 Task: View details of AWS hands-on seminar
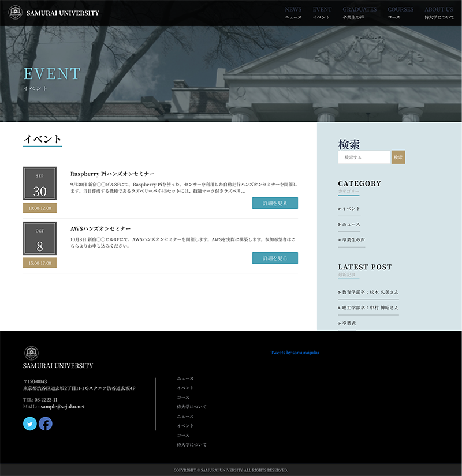[275, 258]
